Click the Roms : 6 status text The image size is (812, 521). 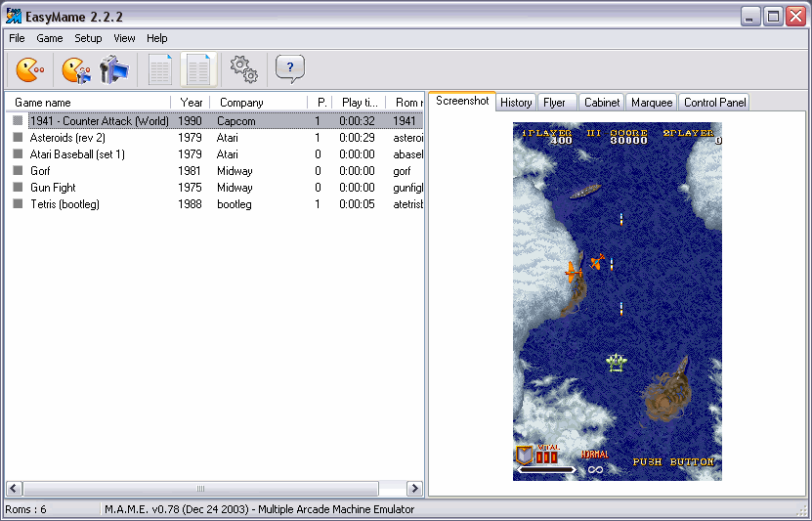pyautogui.click(x=25, y=509)
